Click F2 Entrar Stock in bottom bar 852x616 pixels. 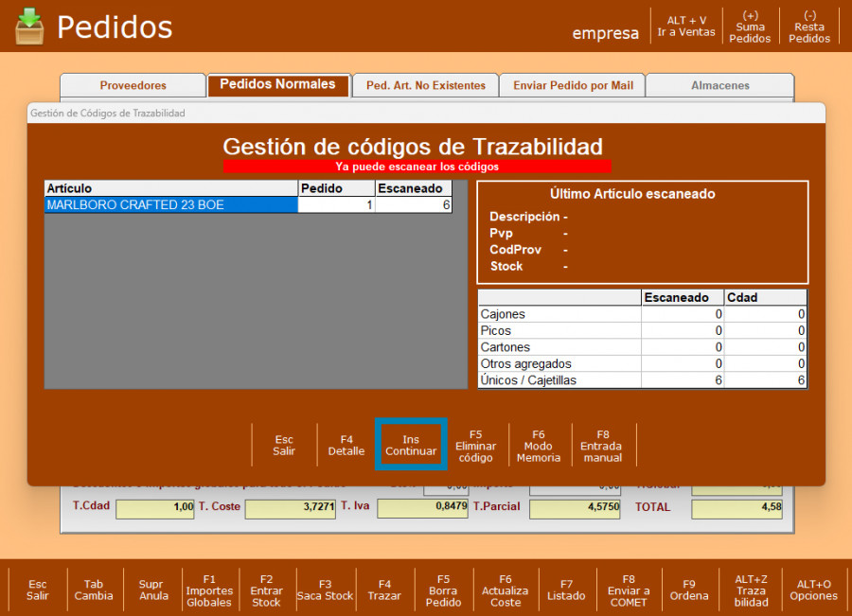point(266,590)
